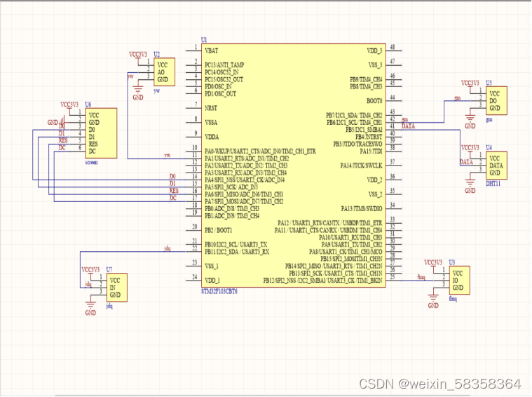Screen dimensions: 532x397
Task: Click the PA14/JTCK/SWCLK pin name
Action: [x=362, y=166]
